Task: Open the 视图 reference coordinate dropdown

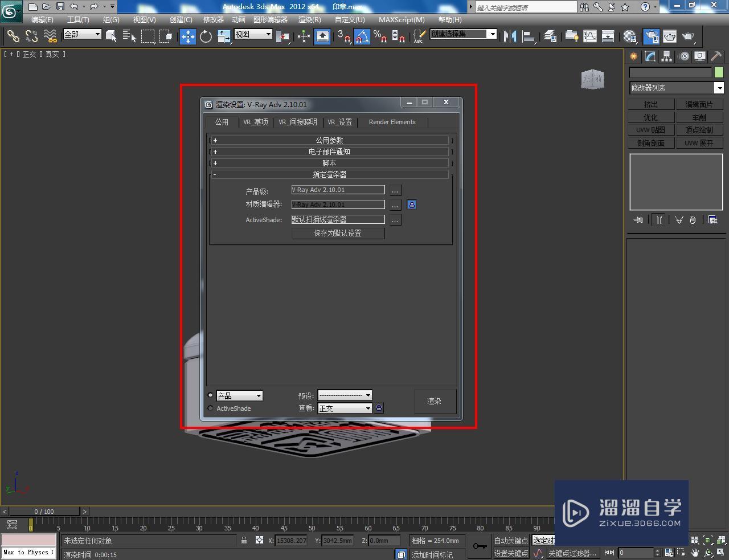Action: pos(253,34)
